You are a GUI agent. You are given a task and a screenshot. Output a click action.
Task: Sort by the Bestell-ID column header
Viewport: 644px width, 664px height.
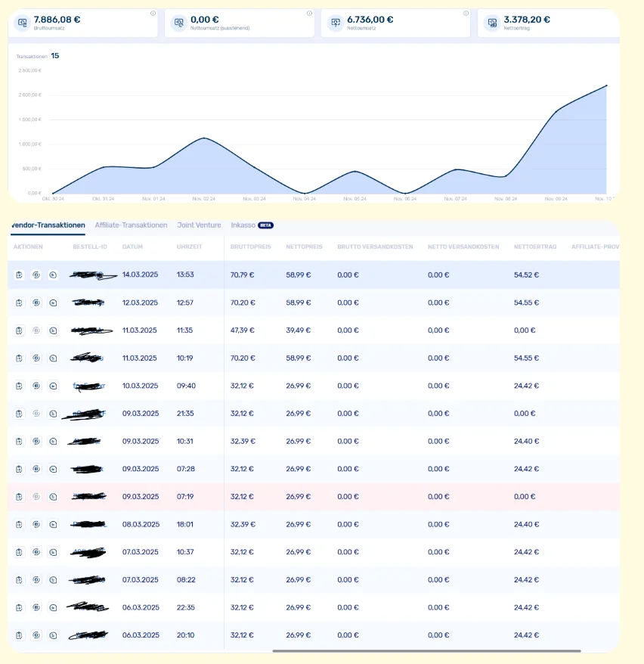90,247
